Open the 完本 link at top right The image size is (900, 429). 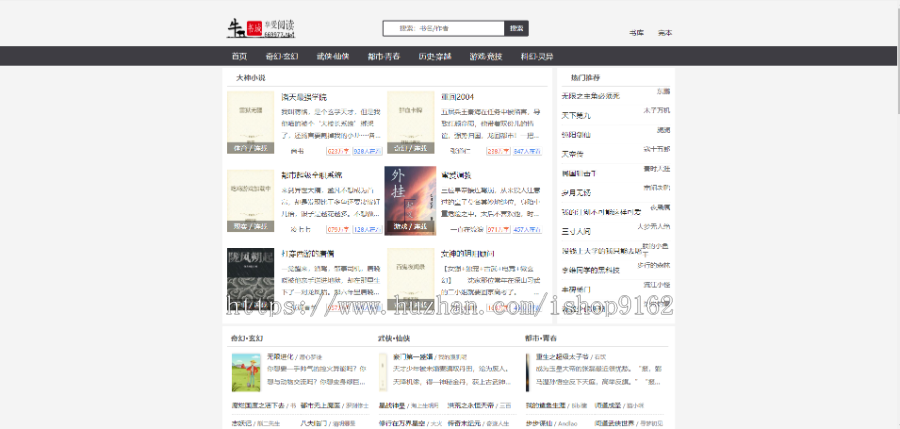point(665,33)
